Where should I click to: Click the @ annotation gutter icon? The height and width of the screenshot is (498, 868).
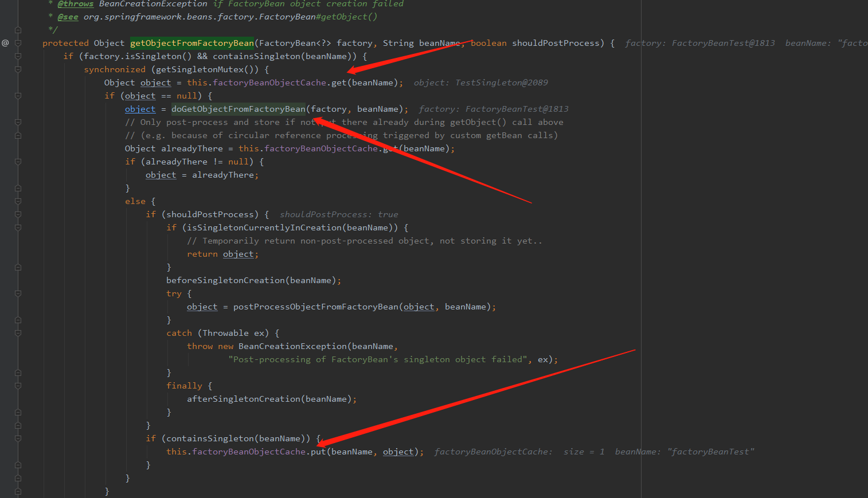tap(5, 43)
